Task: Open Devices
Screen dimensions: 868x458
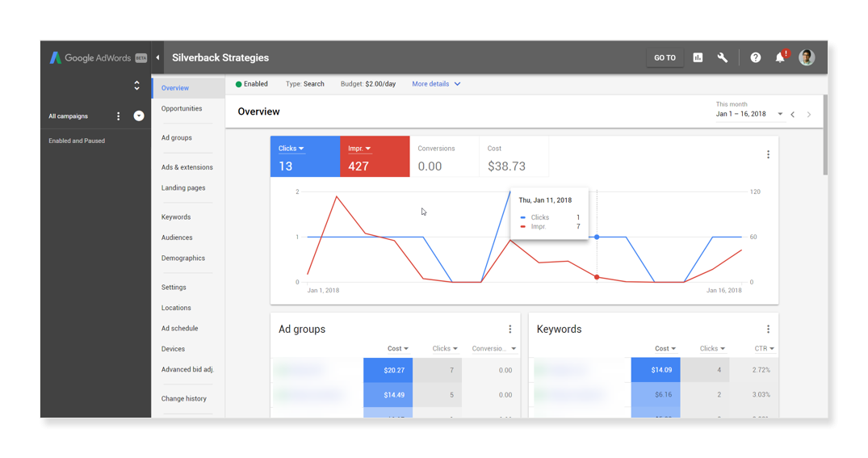Action: (x=174, y=349)
